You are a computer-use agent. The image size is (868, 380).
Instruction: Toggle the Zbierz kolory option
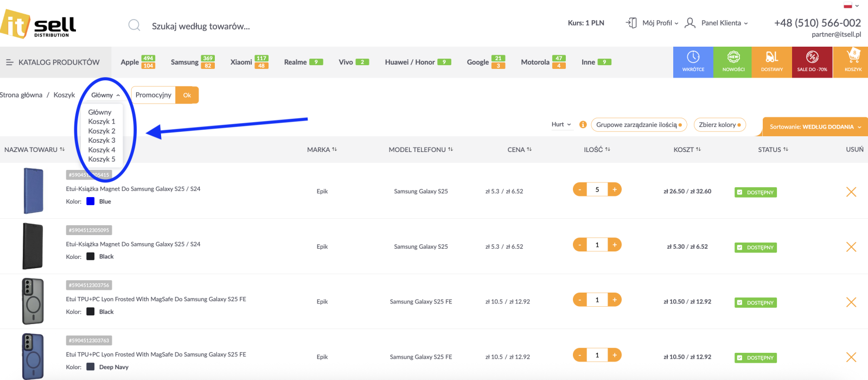click(719, 125)
